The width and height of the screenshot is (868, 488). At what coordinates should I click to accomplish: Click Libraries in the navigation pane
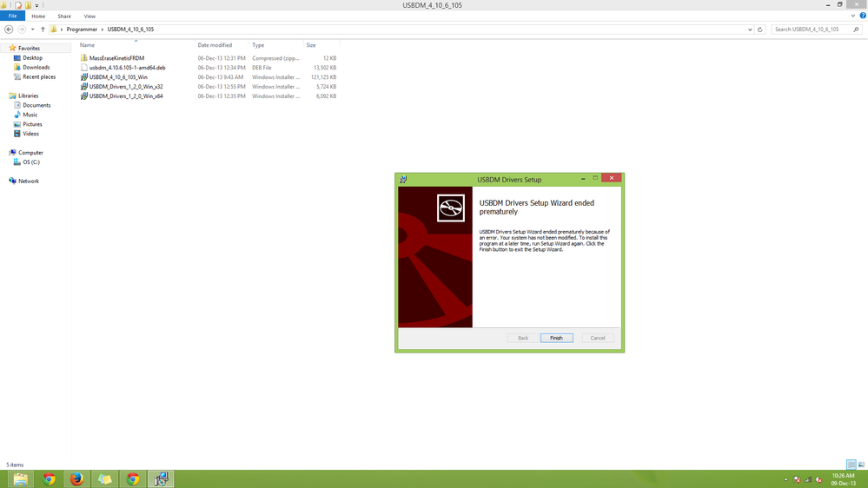28,96
